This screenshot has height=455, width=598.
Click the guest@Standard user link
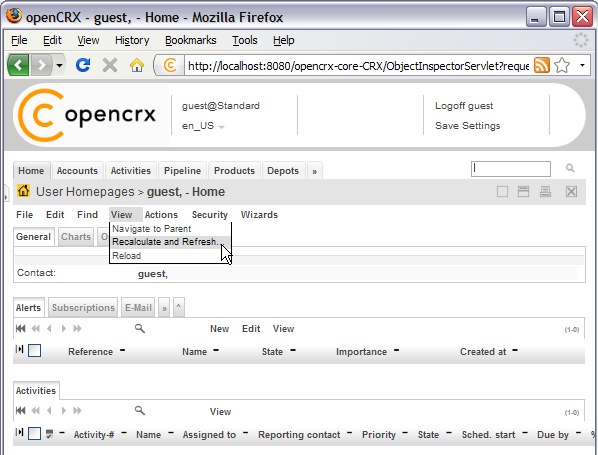coord(220,106)
